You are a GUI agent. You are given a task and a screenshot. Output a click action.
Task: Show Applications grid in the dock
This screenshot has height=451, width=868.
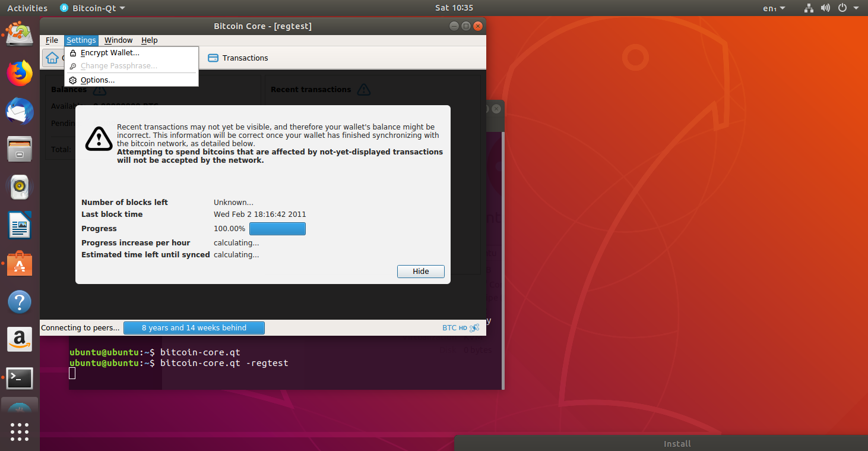tap(20, 432)
